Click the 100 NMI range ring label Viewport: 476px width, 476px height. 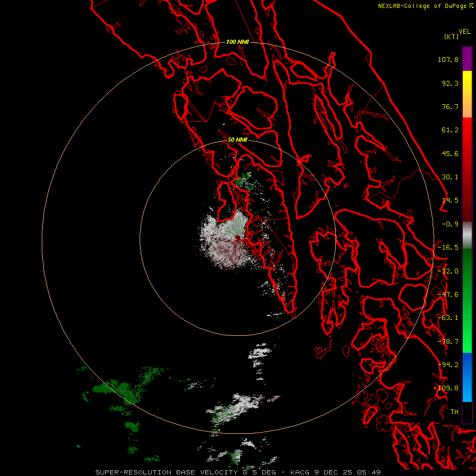coord(237,42)
